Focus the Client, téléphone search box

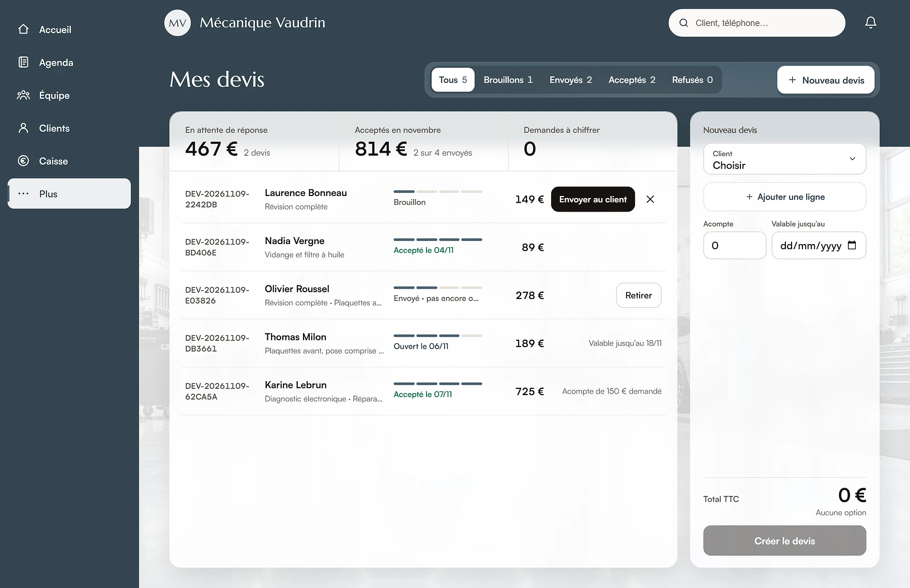(757, 23)
